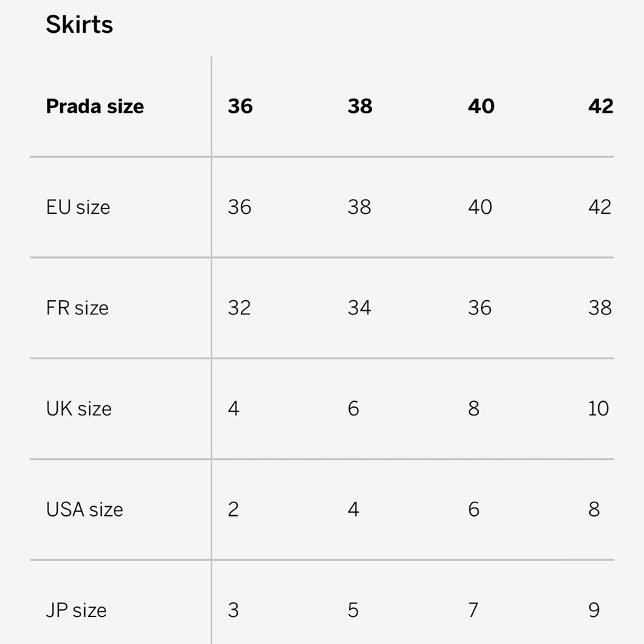
Task: Select USA size value 2
Action: pos(233,509)
